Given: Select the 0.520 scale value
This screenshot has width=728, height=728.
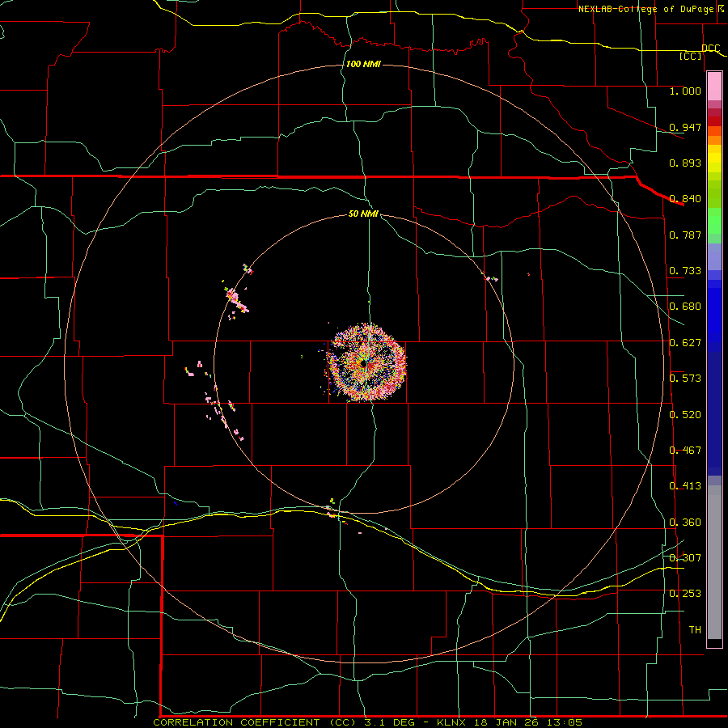Looking at the screenshot, I should 685,415.
